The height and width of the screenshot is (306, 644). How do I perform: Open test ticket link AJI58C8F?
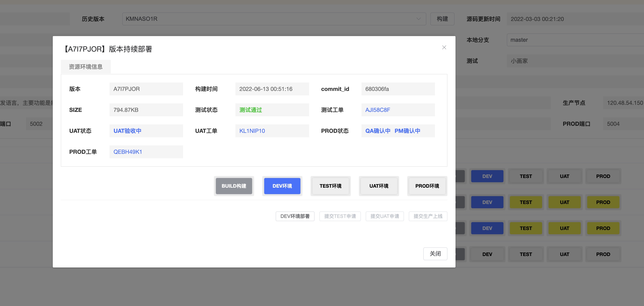pyautogui.click(x=378, y=110)
